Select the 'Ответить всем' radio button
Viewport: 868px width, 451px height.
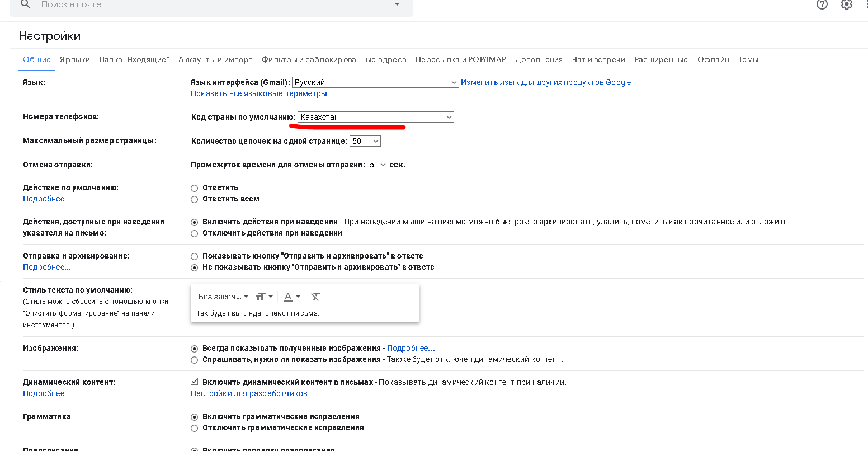click(195, 199)
